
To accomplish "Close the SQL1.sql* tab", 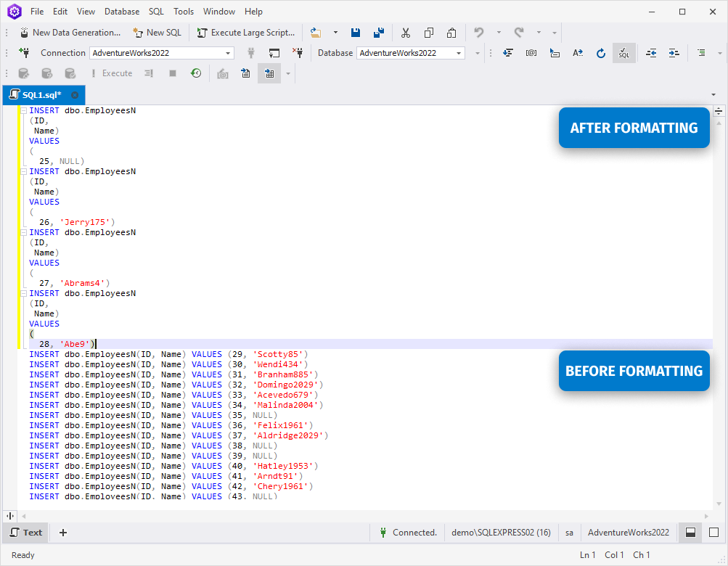I will click(75, 95).
